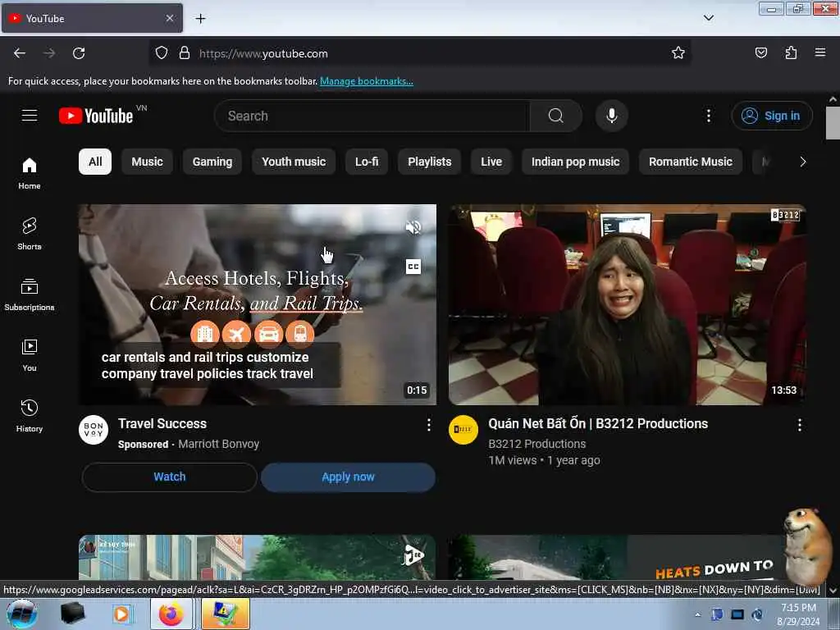Screen dimensions: 840x630
Task: List all tabs dropdown arrow
Action: click(708, 18)
